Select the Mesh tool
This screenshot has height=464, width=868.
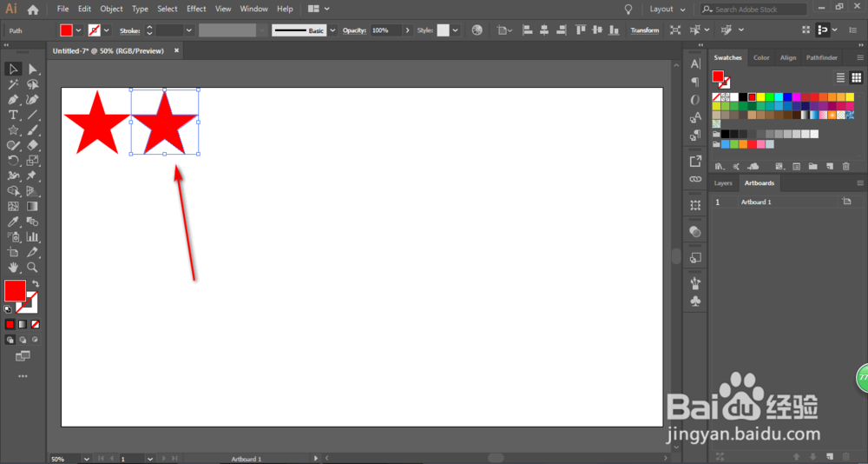coord(13,206)
